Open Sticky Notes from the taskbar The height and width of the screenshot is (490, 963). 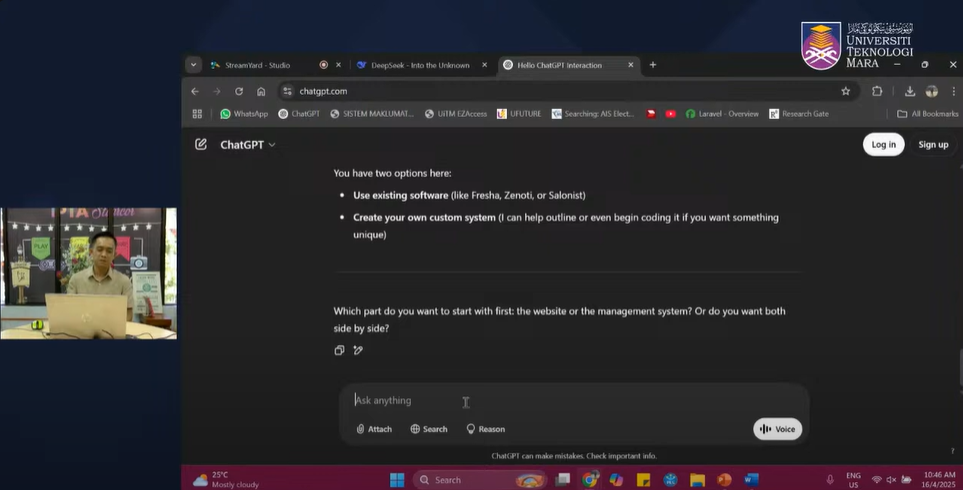click(x=643, y=480)
